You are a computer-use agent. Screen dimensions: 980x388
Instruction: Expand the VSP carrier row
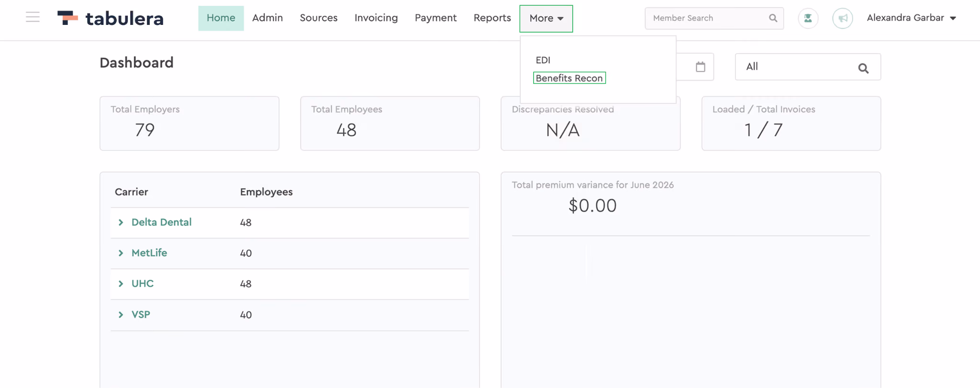(121, 315)
